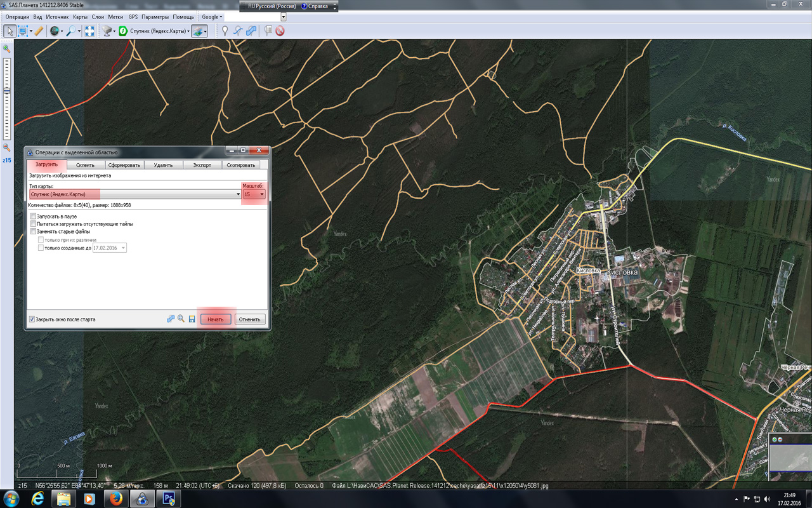Open Windows Explorer folder in taskbar
Viewport: 812px width, 508px height.
(64, 498)
